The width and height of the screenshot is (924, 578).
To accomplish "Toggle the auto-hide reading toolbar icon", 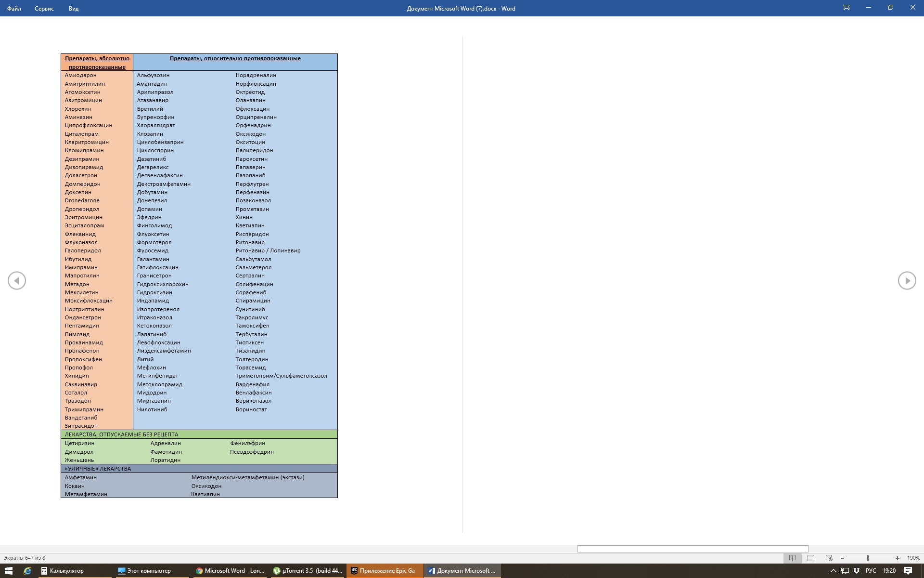I will pos(847,8).
